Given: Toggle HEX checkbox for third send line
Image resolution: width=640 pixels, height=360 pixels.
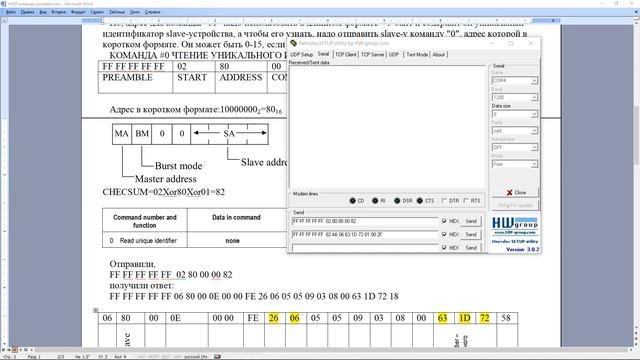Looking at the screenshot, I should 444,248.
